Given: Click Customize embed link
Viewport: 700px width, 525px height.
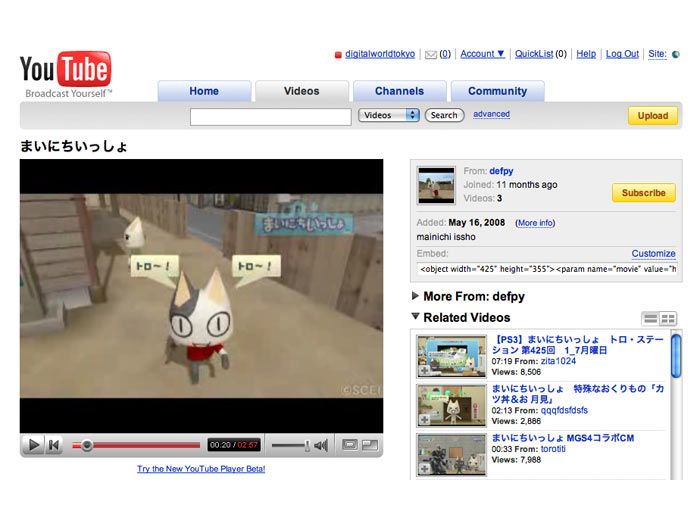Looking at the screenshot, I should [x=653, y=254].
